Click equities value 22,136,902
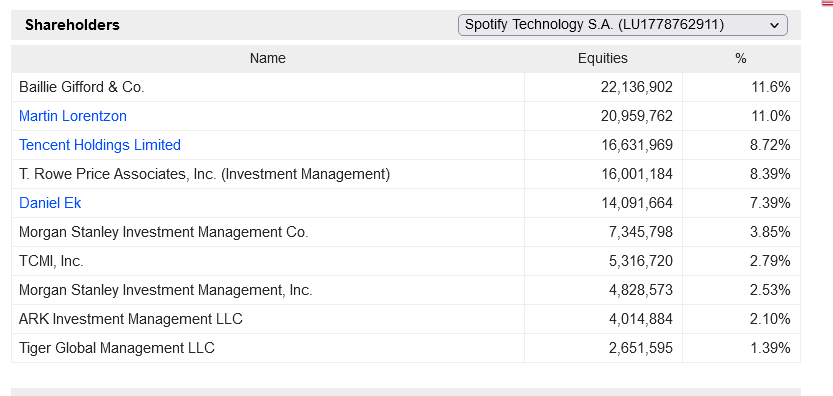This screenshot has height=396, width=833. click(x=636, y=87)
